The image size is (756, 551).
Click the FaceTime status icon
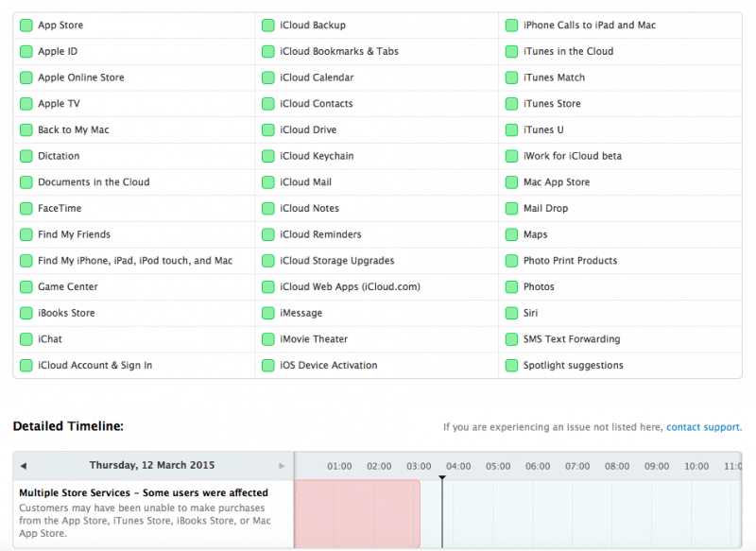click(x=26, y=208)
